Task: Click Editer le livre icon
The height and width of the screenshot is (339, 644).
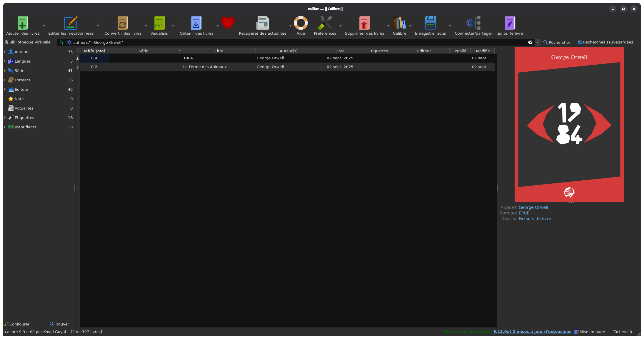Action: [x=510, y=23]
